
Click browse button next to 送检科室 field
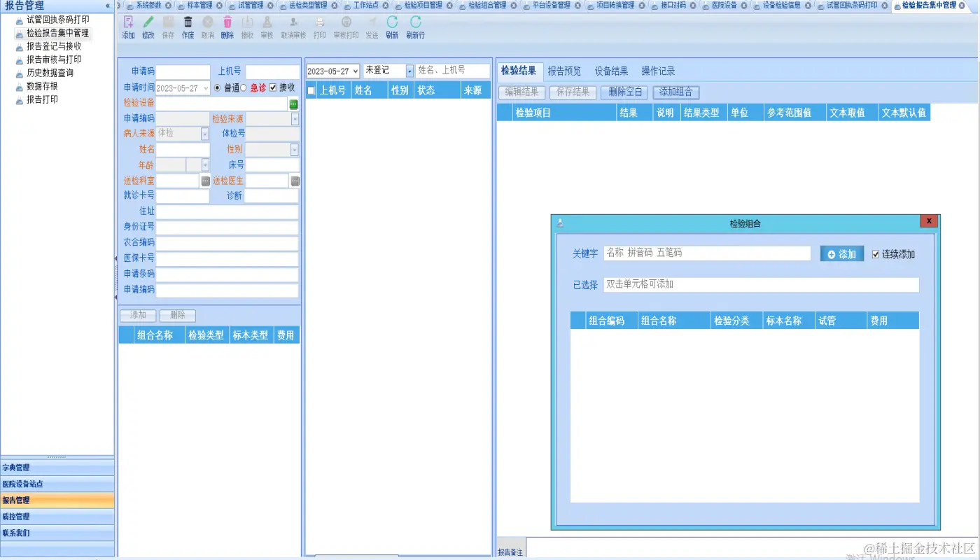(x=206, y=181)
